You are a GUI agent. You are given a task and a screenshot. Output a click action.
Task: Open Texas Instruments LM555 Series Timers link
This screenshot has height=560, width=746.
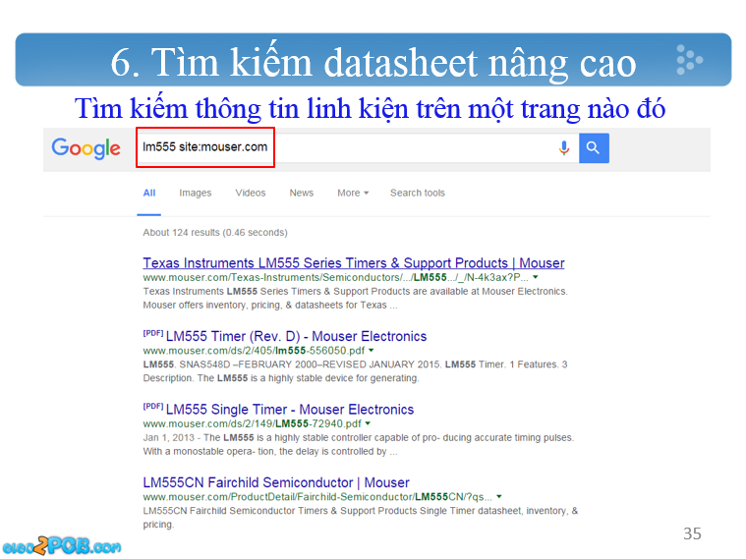point(354,263)
